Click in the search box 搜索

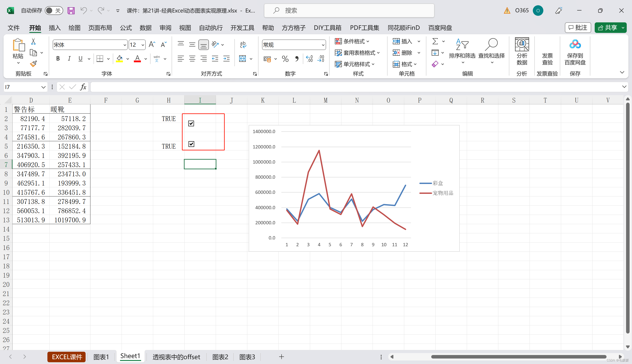click(349, 11)
